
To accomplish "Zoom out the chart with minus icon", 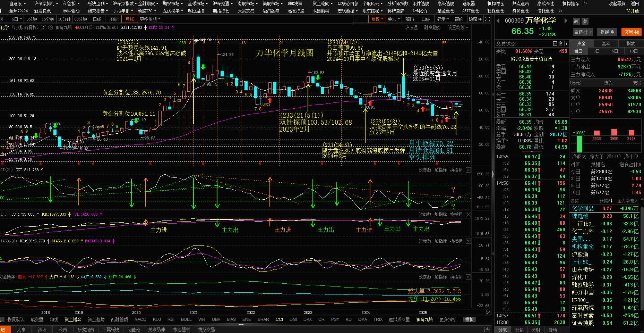I will [x=364, y=19].
